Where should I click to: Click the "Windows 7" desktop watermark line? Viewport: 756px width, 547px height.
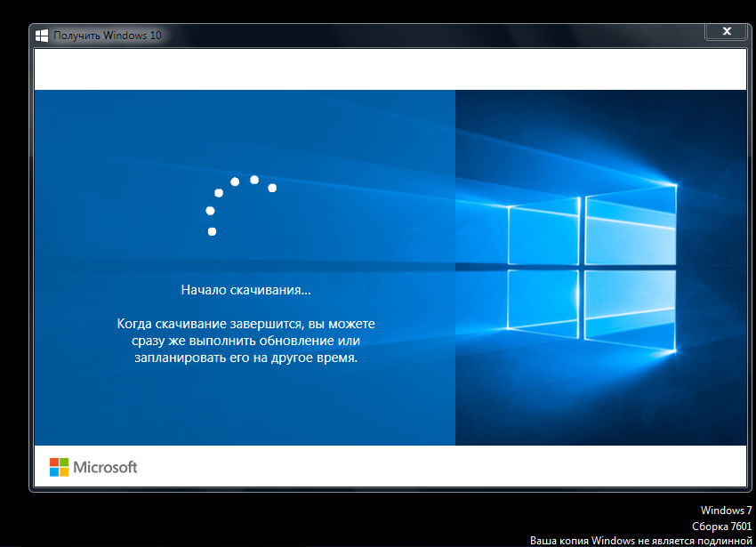click(726, 511)
